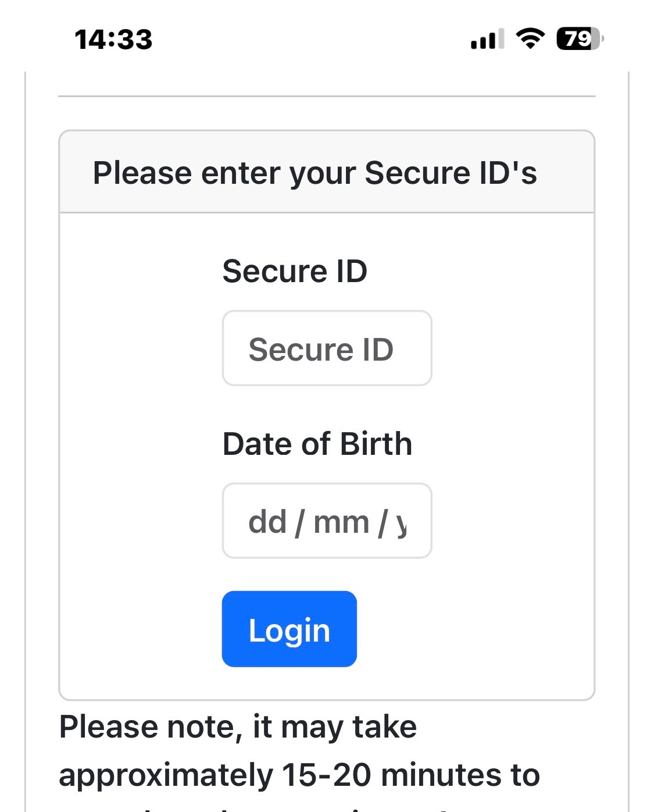Tap the Wi-Fi status icon
654x812 pixels.
[530, 39]
